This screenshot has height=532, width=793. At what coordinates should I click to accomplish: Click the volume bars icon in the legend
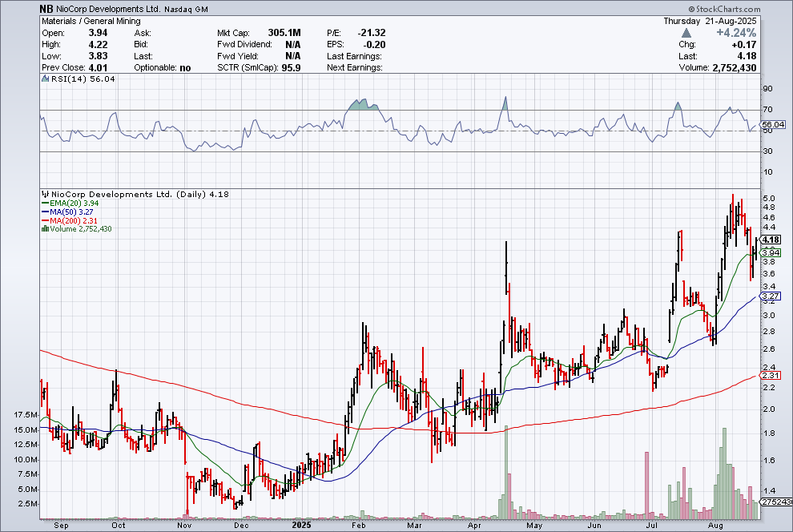pyautogui.click(x=45, y=228)
